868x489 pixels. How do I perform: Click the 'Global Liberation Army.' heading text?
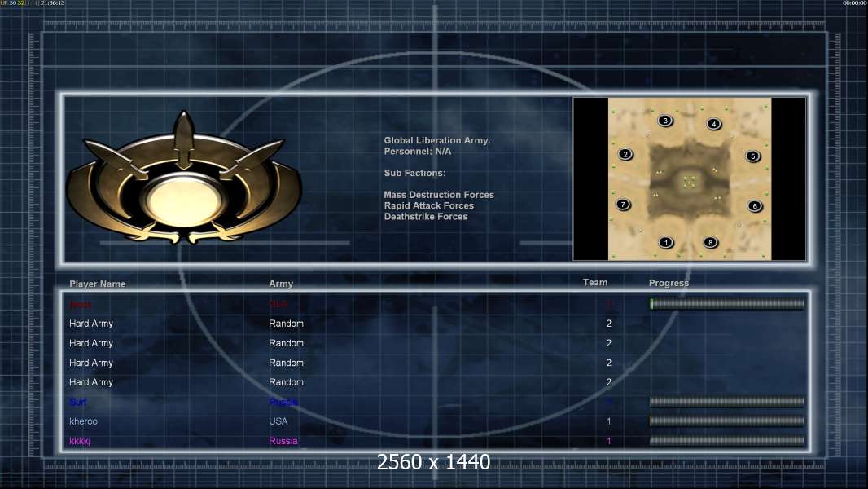(437, 140)
